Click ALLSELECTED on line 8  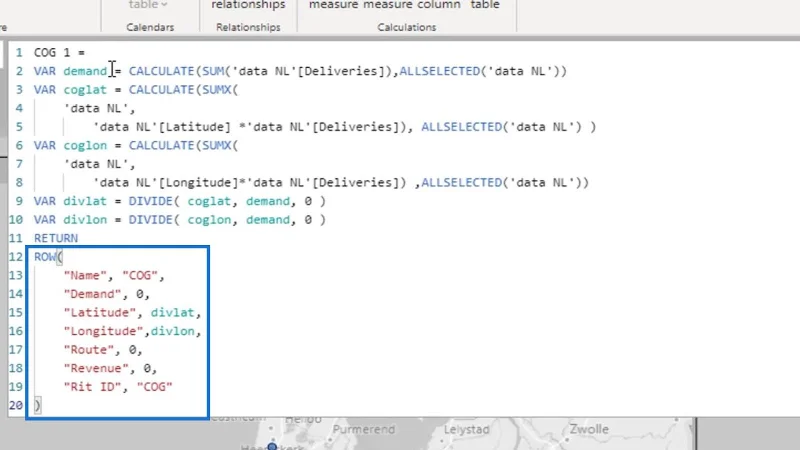point(461,183)
